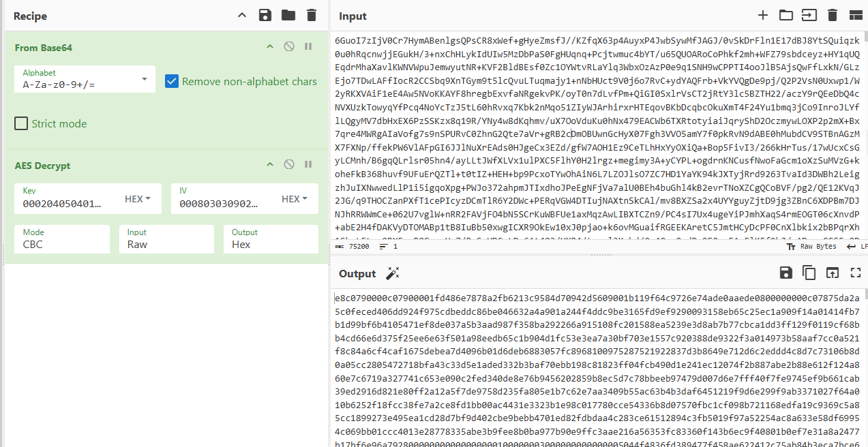Save the current recipe
The width and height of the screenshot is (868, 447).
pyautogui.click(x=266, y=15)
